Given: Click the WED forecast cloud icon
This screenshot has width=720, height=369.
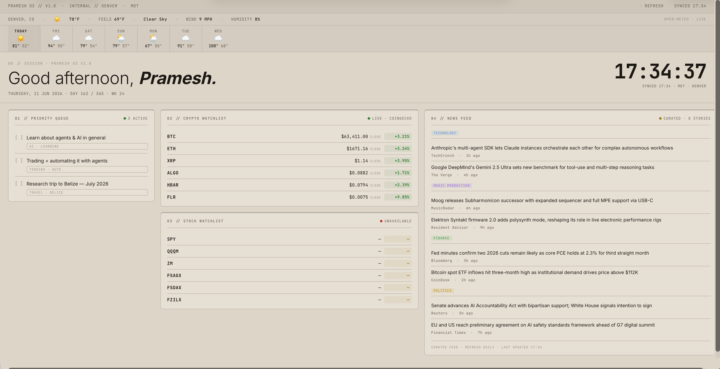Looking at the screenshot, I should (x=218, y=38).
